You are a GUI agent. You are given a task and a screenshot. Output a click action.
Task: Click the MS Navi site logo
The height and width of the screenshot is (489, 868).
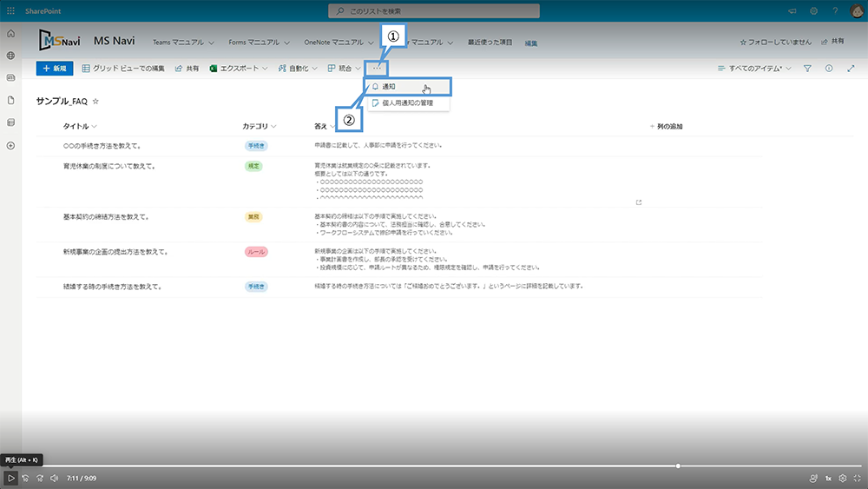(60, 41)
